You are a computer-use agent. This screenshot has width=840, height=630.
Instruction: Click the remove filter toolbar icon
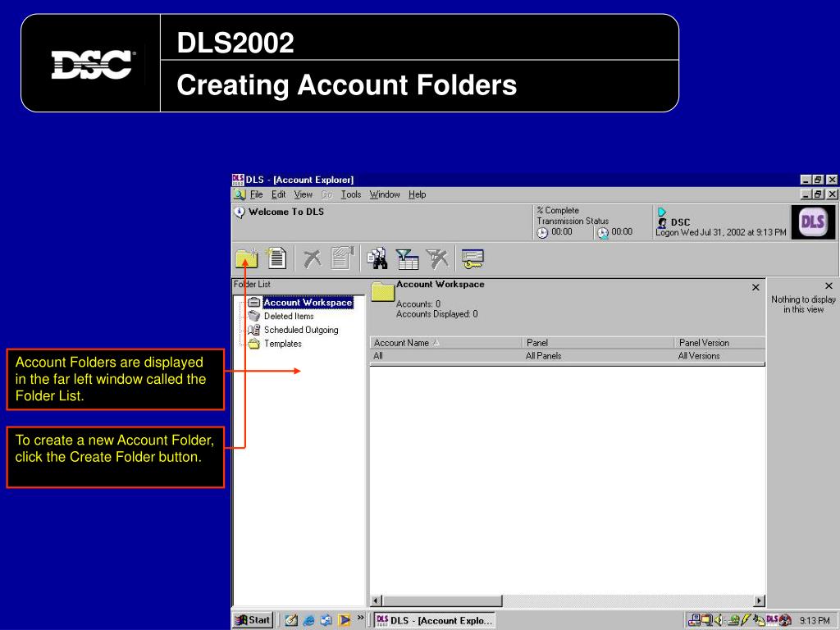click(x=438, y=258)
